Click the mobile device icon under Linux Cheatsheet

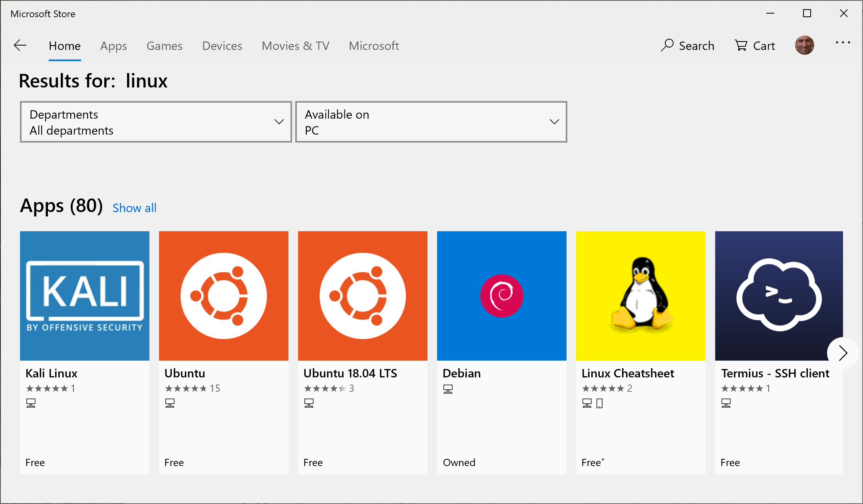click(599, 403)
